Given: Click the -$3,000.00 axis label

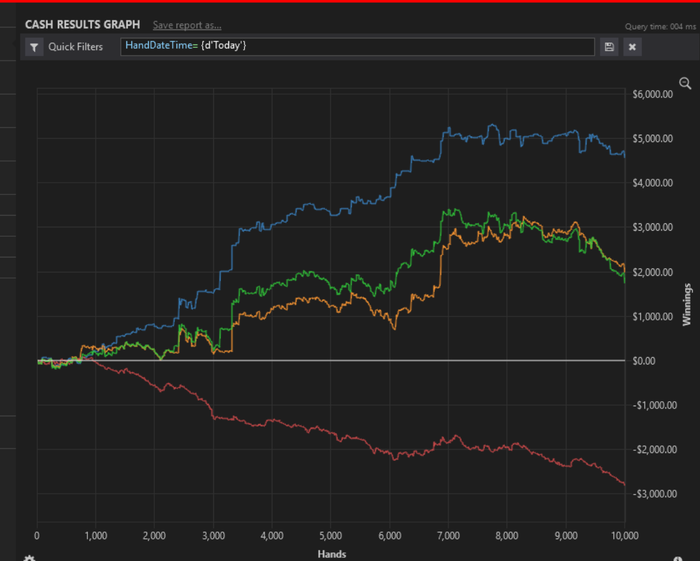Looking at the screenshot, I should coord(654,494).
